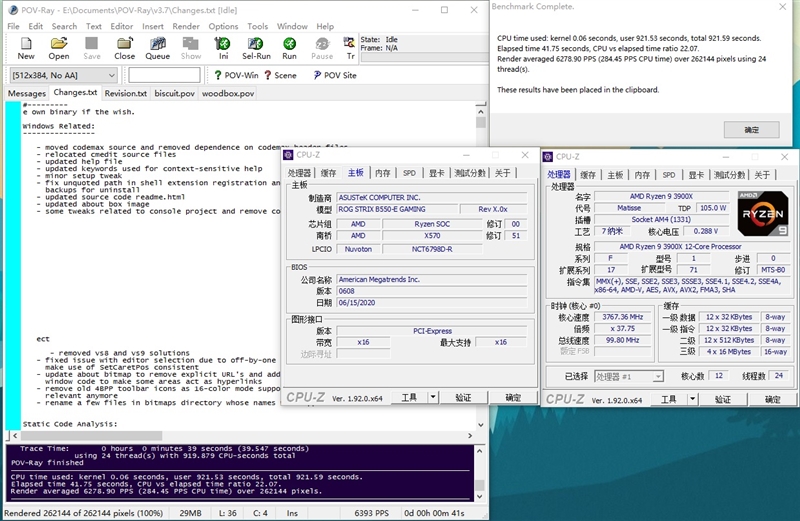Click the Ryzen 9 logo in CPU-Z

[763, 213]
